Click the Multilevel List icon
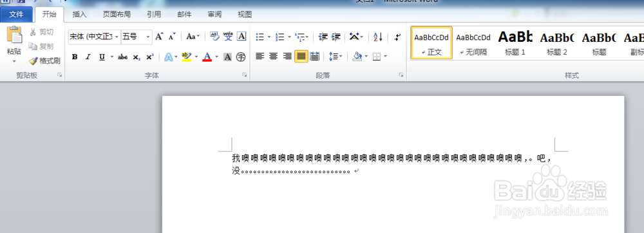 point(300,37)
